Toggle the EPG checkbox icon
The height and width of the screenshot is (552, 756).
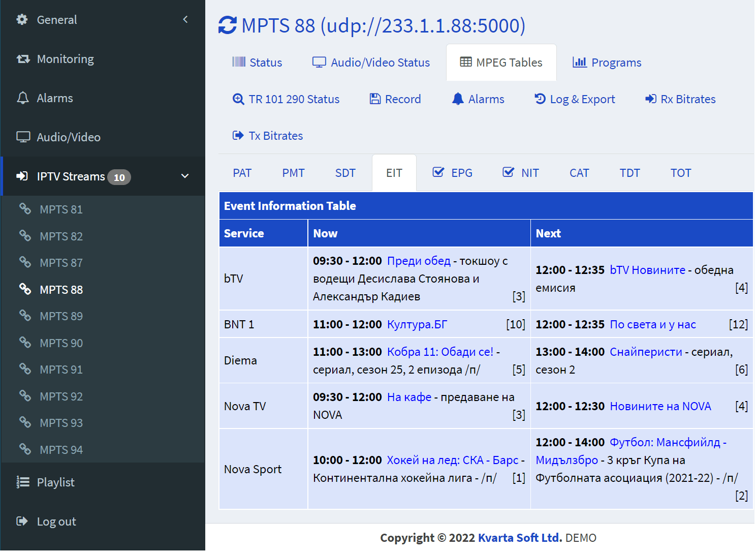(438, 172)
